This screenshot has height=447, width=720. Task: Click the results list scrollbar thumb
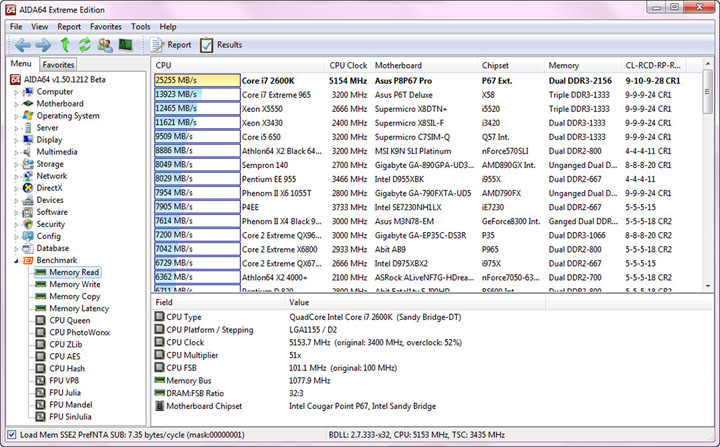[708, 91]
